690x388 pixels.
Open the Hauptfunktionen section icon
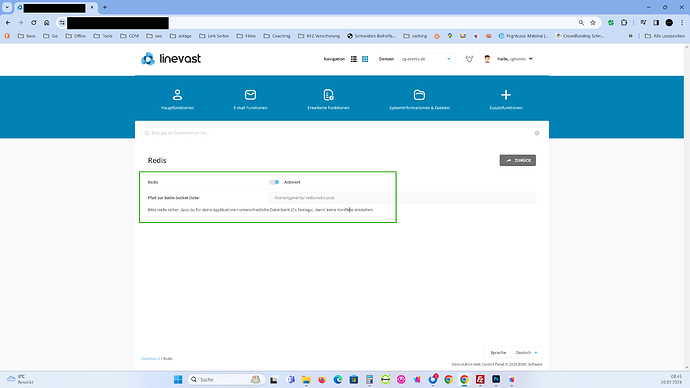point(177,95)
